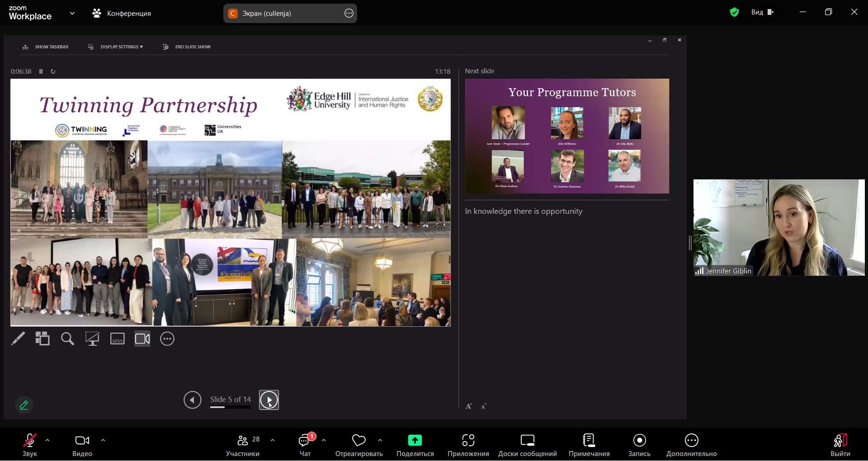The height and width of the screenshot is (461, 868).
Task: Toggle the presenter camera icon
Action: [142, 339]
